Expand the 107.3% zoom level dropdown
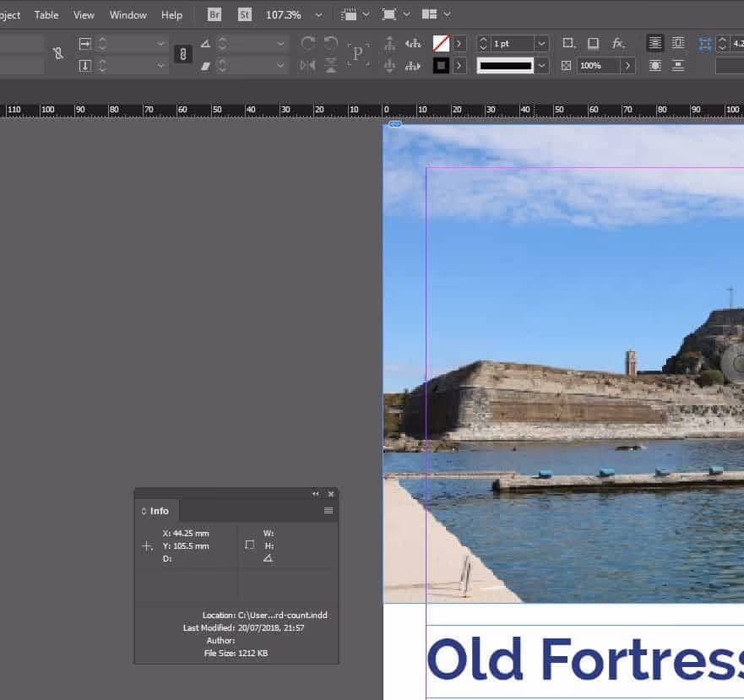The width and height of the screenshot is (744, 700). pos(318,15)
